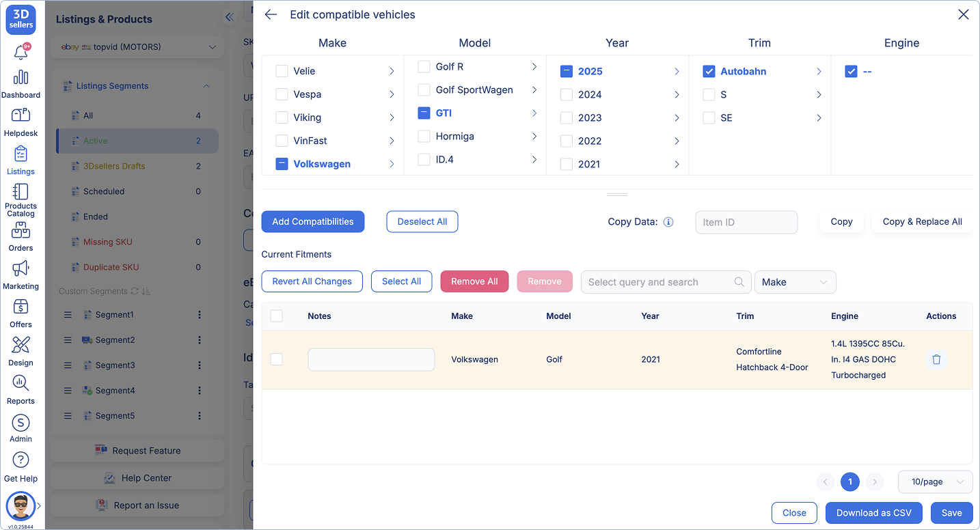Open the user profile avatar

tap(21, 506)
